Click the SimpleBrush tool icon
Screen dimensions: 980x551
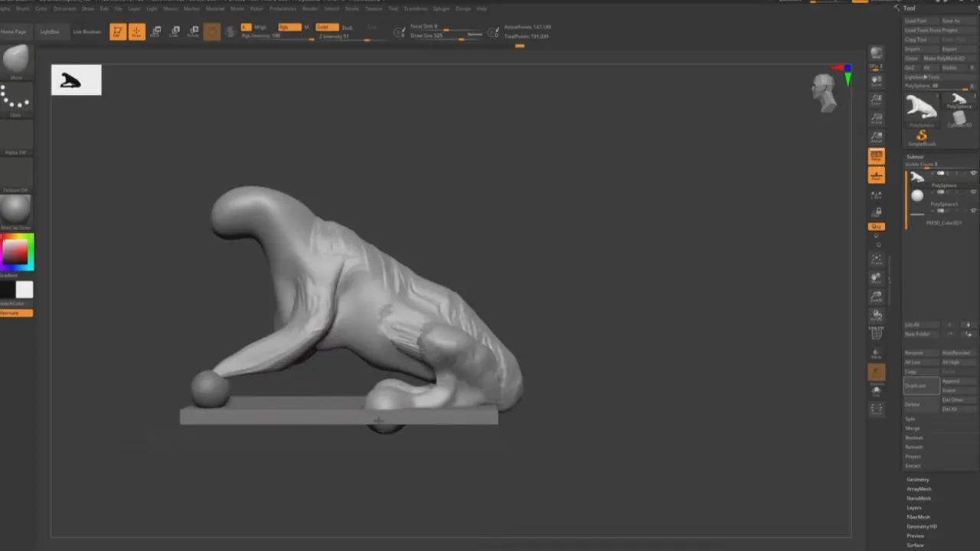(922, 138)
